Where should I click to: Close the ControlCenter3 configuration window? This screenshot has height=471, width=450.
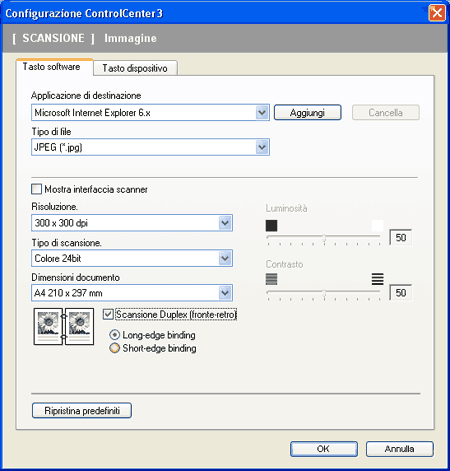point(437,13)
